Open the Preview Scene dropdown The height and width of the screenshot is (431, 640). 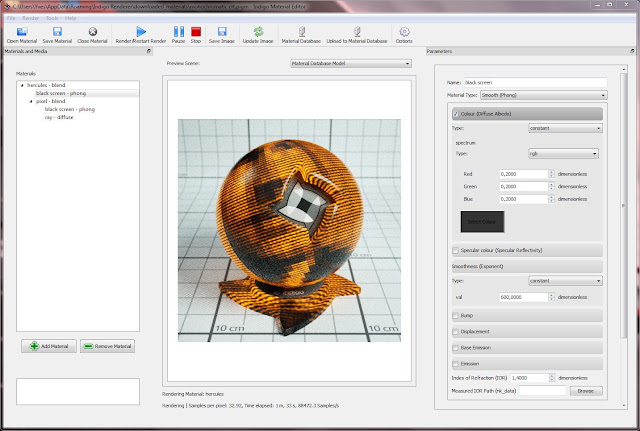[350, 63]
